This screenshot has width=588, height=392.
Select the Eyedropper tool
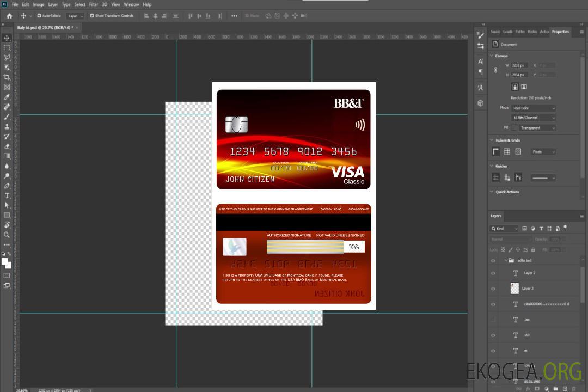pyautogui.click(x=7, y=97)
